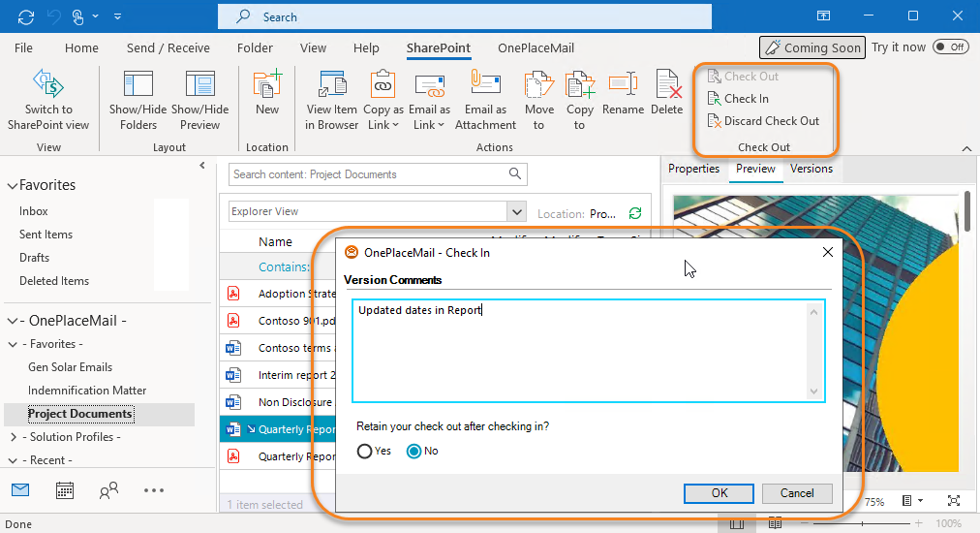
Task: Toggle the Try it now switch
Action: pos(950,47)
